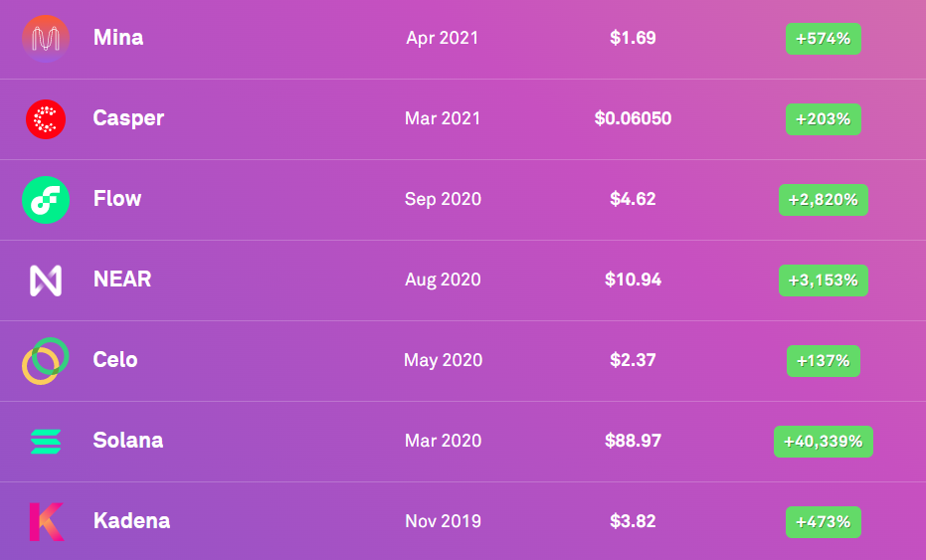Open the Celo rings logo icon
This screenshot has height=560, width=926.
46,360
